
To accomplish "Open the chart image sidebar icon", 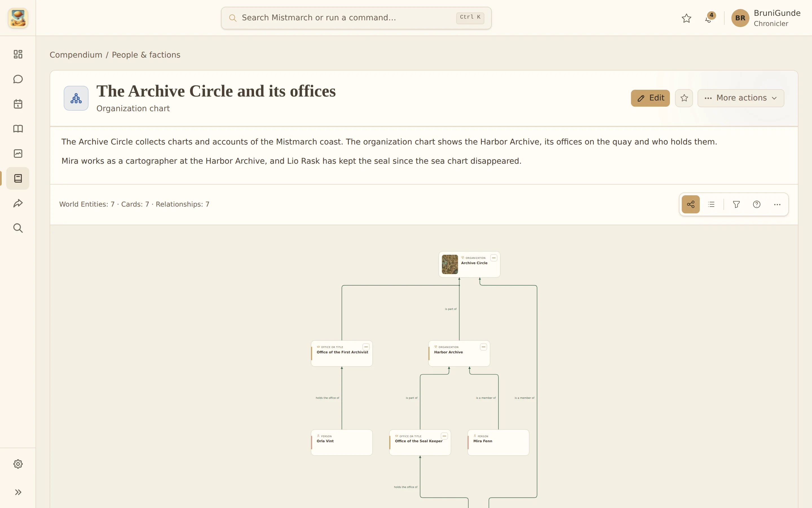I will [18, 154].
